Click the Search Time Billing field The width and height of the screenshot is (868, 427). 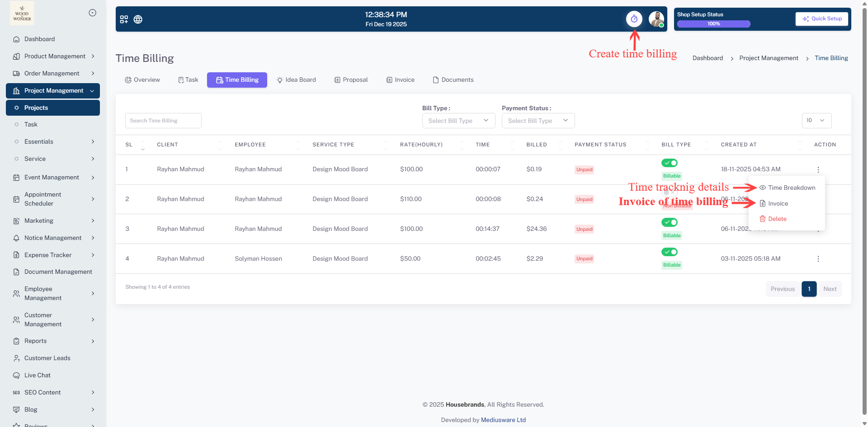coord(163,121)
